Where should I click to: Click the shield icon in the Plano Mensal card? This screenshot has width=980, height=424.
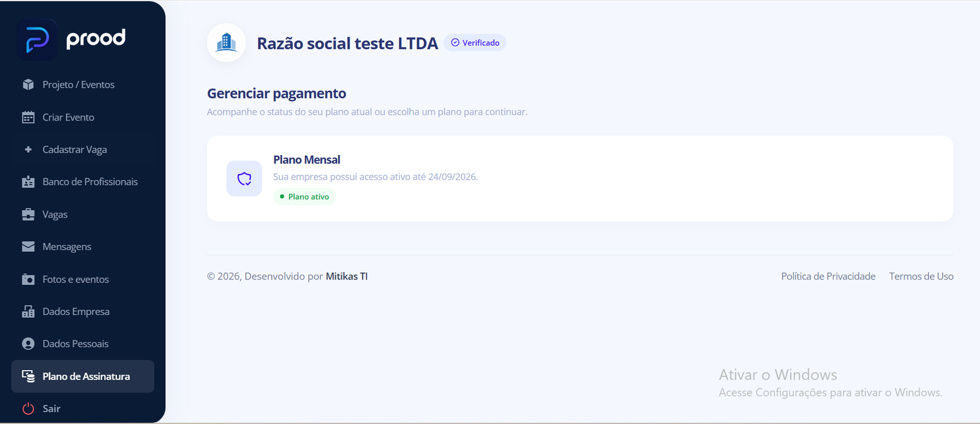coord(244,179)
